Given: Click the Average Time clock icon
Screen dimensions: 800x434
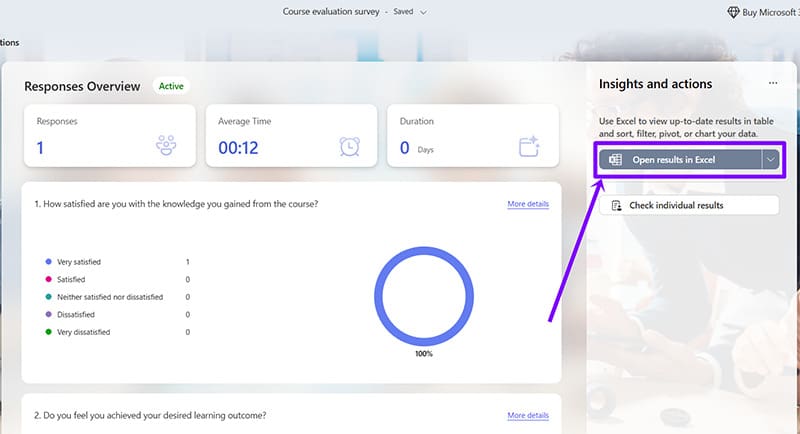Looking at the screenshot, I should [349, 146].
